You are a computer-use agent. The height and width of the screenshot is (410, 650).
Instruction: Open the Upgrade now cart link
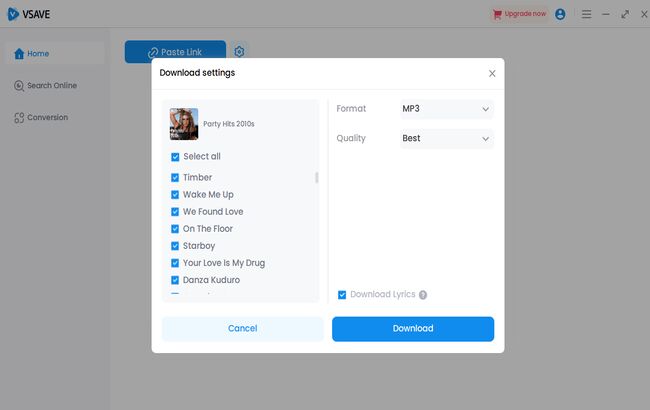point(519,14)
